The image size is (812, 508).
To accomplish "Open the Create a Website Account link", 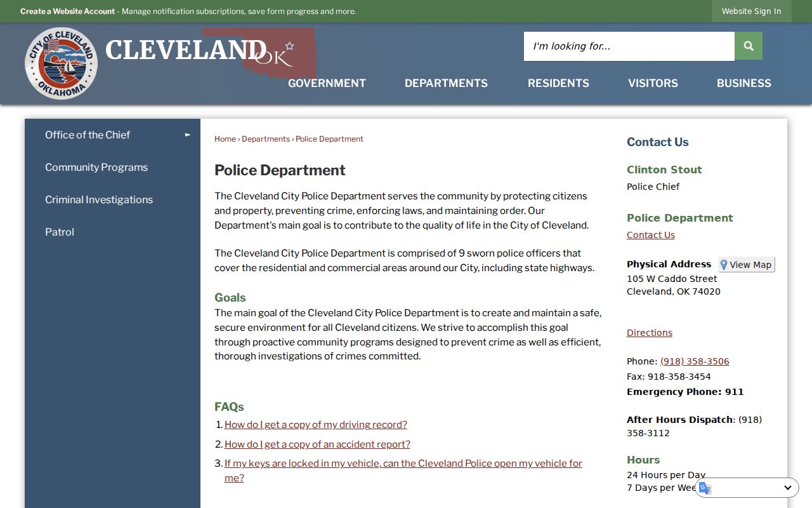I will [67, 11].
